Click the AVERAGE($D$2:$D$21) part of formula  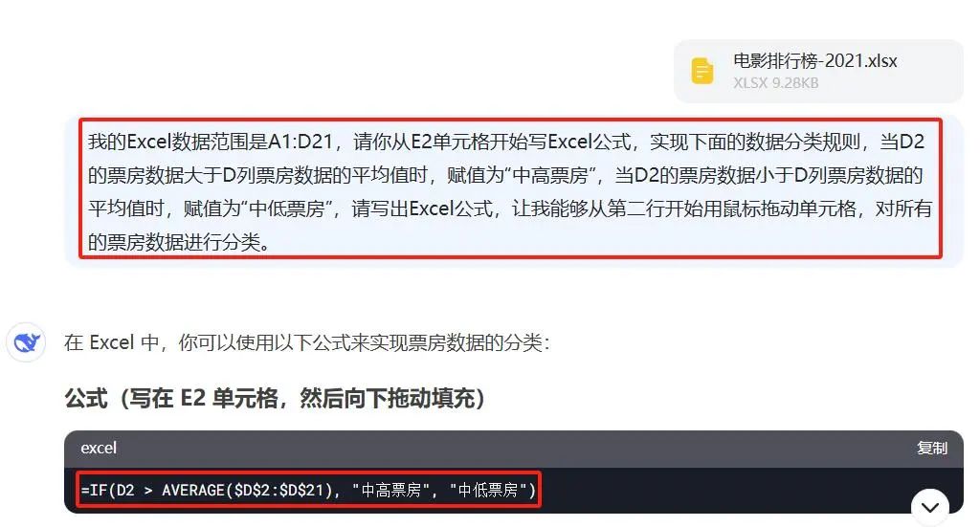click(247, 490)
